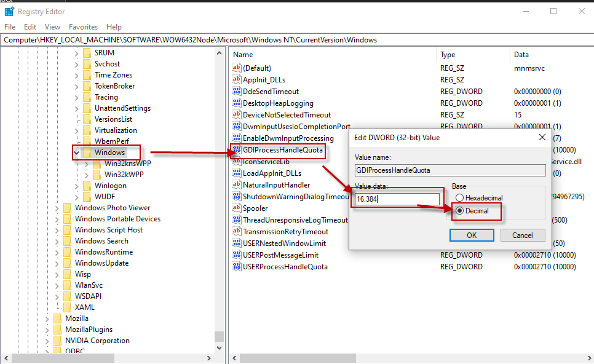Click the Registry Editor app icon in title bar

coord(9,11)
